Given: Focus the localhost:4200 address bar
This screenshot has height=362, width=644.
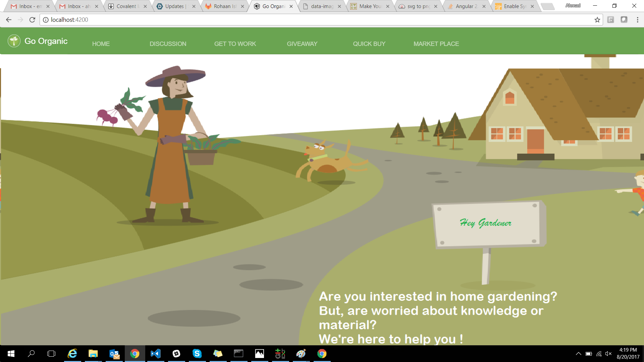Looking at the screenshot, I should pos(302,20).
